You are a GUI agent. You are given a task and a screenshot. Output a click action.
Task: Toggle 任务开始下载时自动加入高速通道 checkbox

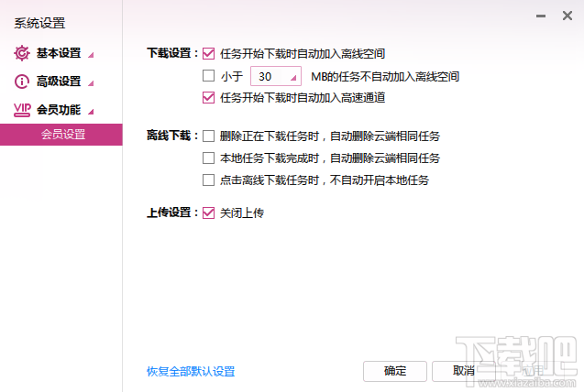(209, 98)
